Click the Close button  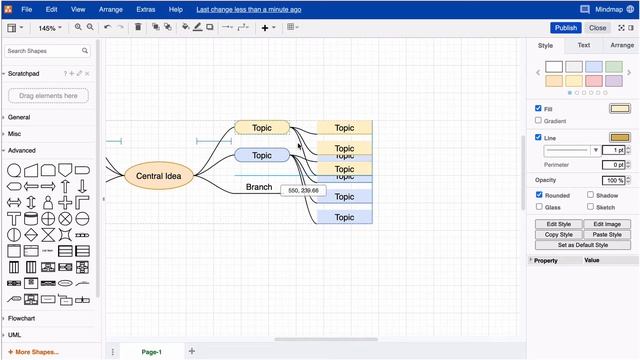(x=598, y=28)
